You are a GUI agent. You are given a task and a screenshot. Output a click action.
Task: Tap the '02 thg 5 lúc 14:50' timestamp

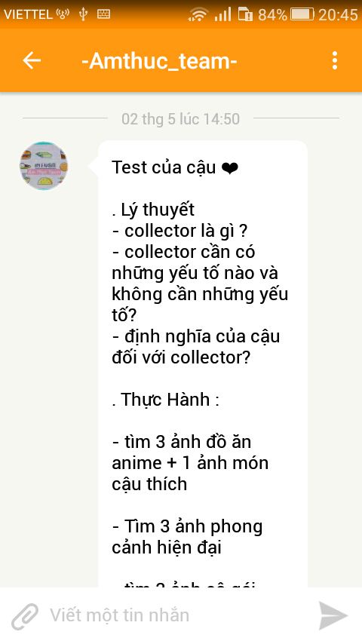pos(180,119)
